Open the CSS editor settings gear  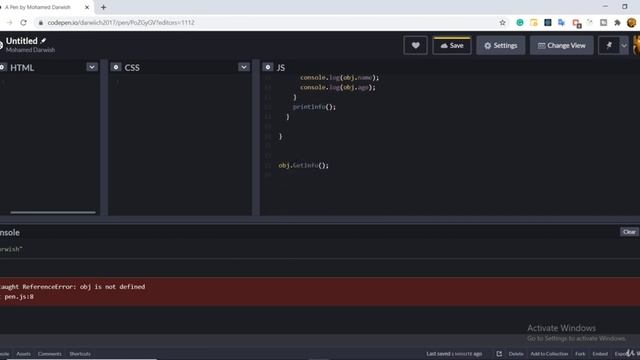(x=116, y=67)
